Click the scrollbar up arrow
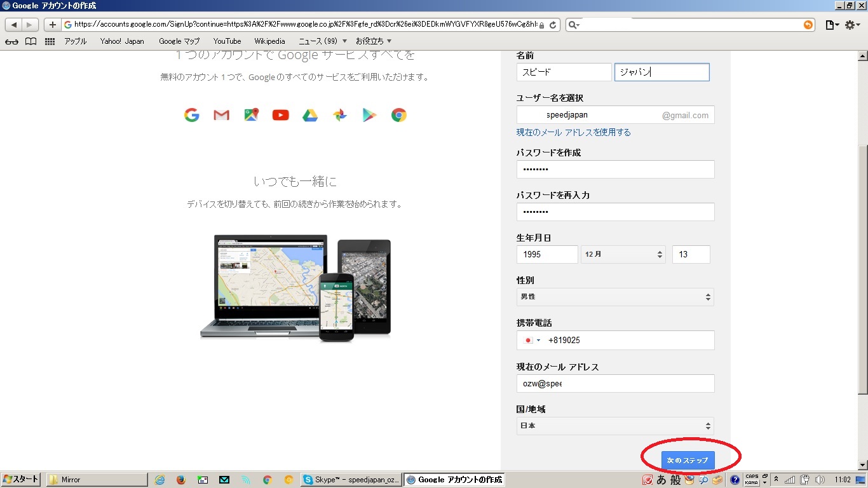 (x=862, y=56)
